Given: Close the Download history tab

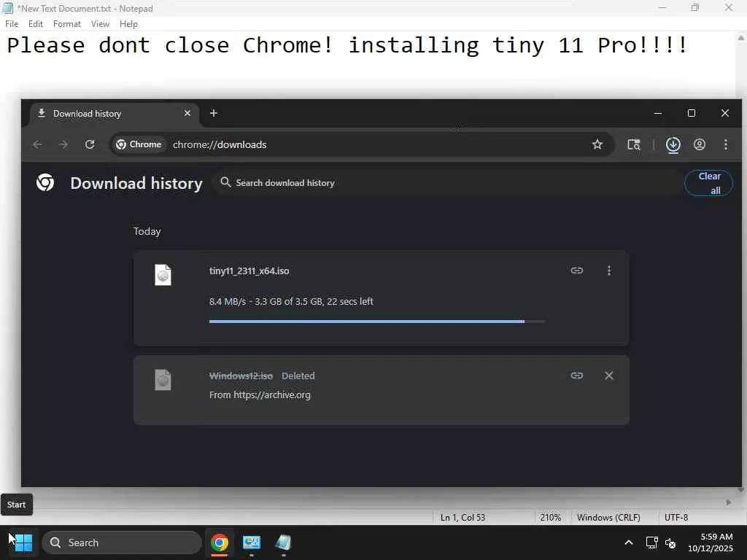Looking at the screenshot, I should point(187,113).
